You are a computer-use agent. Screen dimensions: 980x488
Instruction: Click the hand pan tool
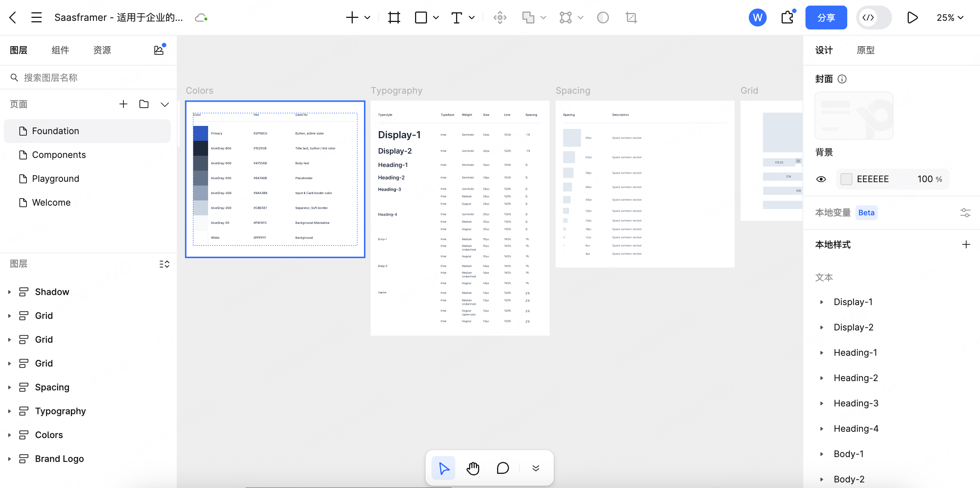473,468
